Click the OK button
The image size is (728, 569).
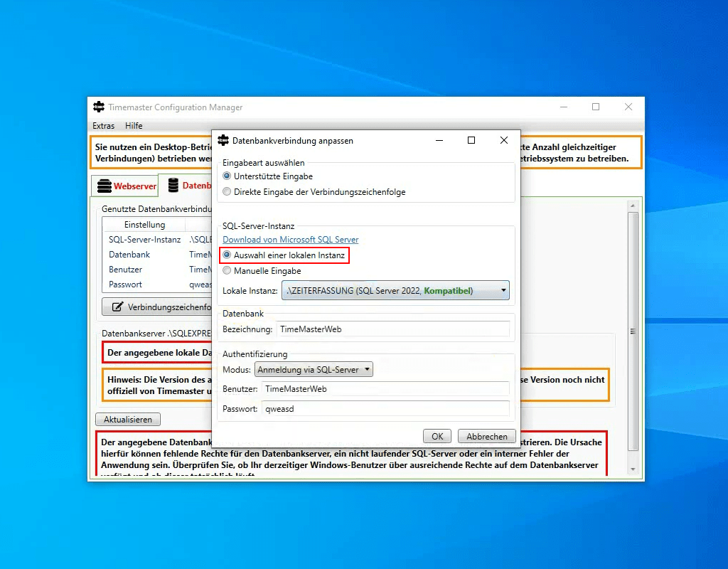437,437
